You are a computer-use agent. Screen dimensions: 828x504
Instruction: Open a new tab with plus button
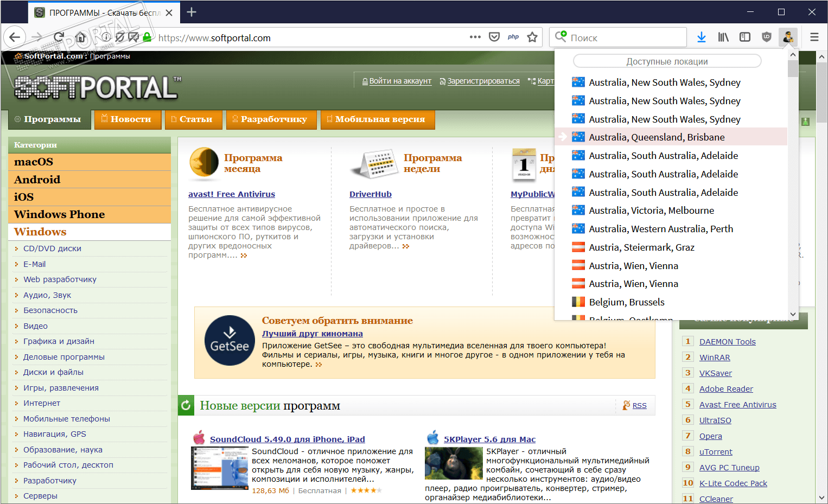coord(192,12)
